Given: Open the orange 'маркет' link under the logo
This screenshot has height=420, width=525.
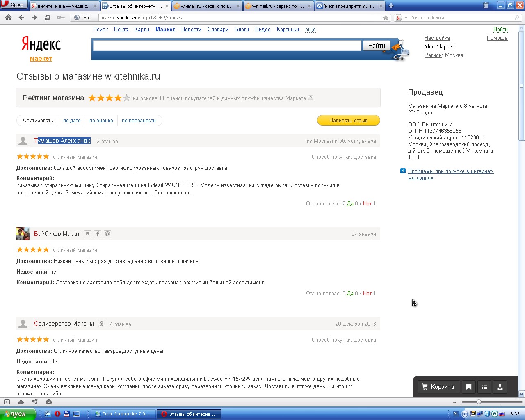Looking at the screenshot, I should pos(41,59).
